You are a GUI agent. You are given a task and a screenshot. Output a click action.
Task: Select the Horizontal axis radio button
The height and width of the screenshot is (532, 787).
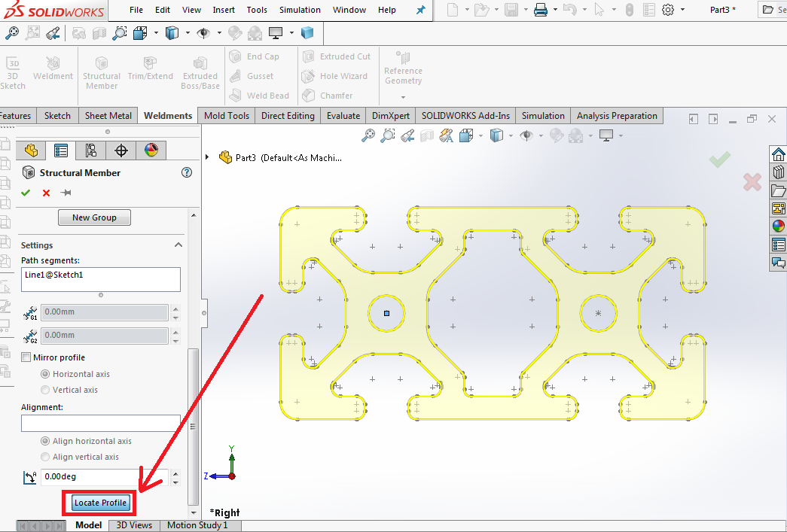[x=45, y=374]
